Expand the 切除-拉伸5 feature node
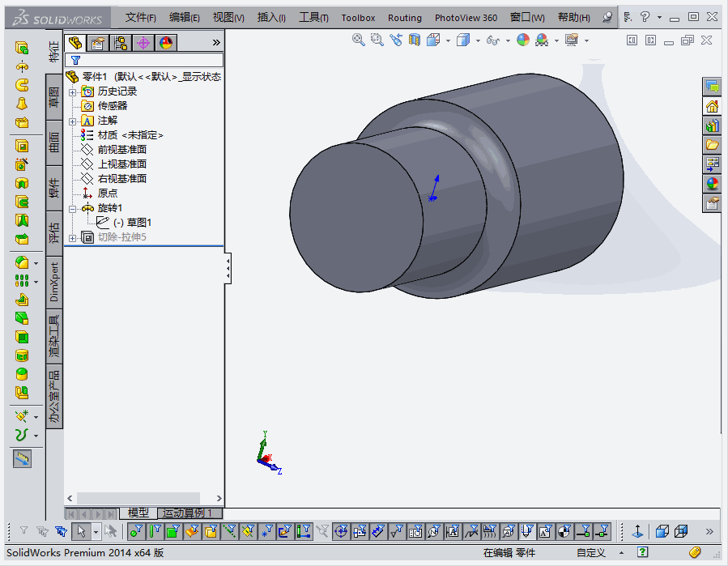Image resolution: width=728 pixels, height=566 pixels. [x=72, y=238]
